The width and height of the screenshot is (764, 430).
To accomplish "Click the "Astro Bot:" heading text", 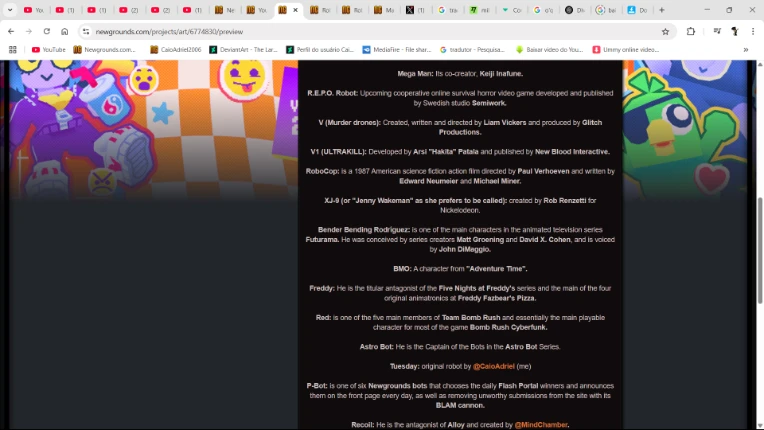I will click(376, 347).
